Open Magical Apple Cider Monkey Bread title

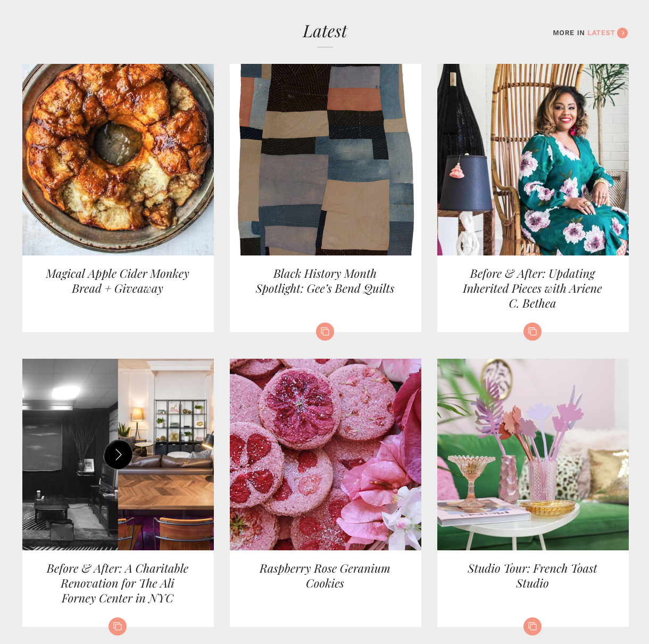(118, 281)
